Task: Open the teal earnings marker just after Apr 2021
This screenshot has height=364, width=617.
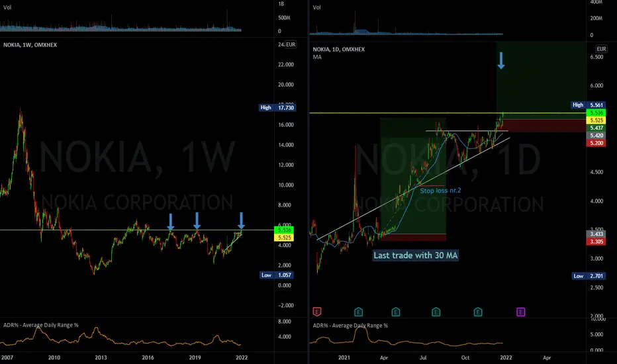Action: (395, 312)
